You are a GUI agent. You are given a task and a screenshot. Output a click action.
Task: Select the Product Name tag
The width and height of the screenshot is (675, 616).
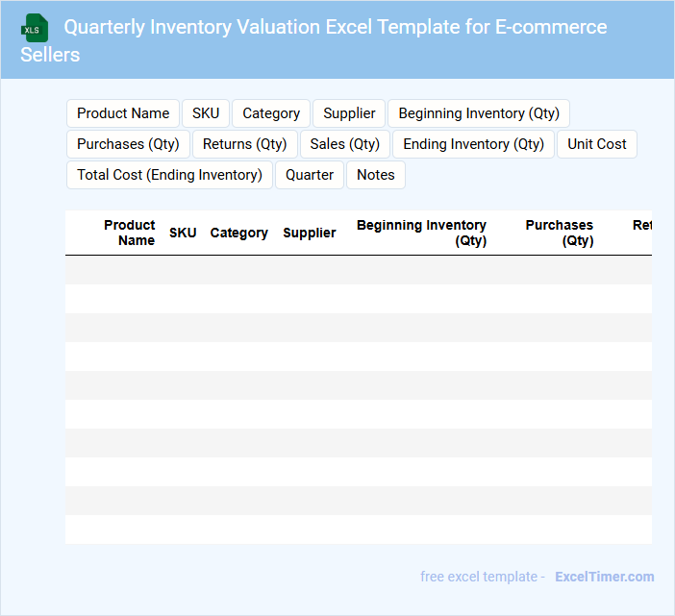123,113
